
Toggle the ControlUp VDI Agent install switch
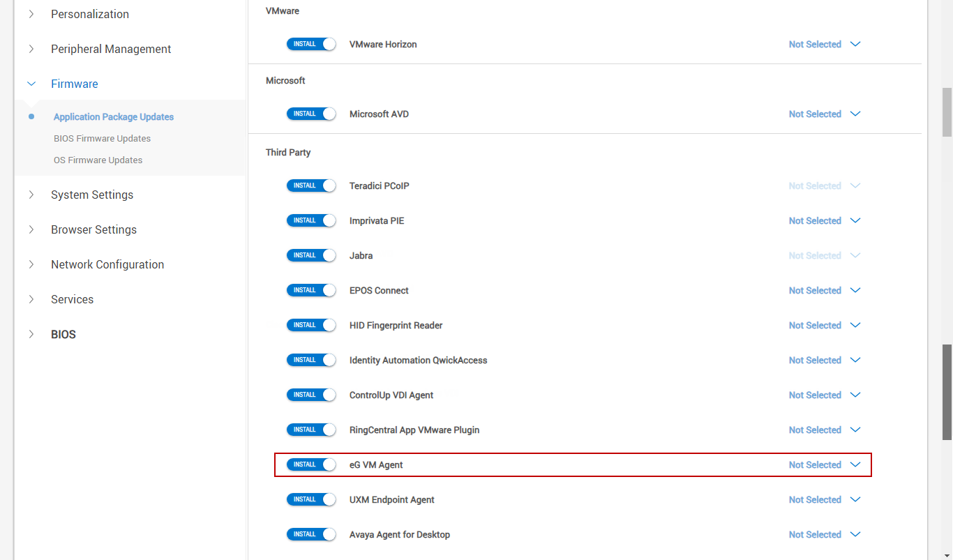click(311, 395)
